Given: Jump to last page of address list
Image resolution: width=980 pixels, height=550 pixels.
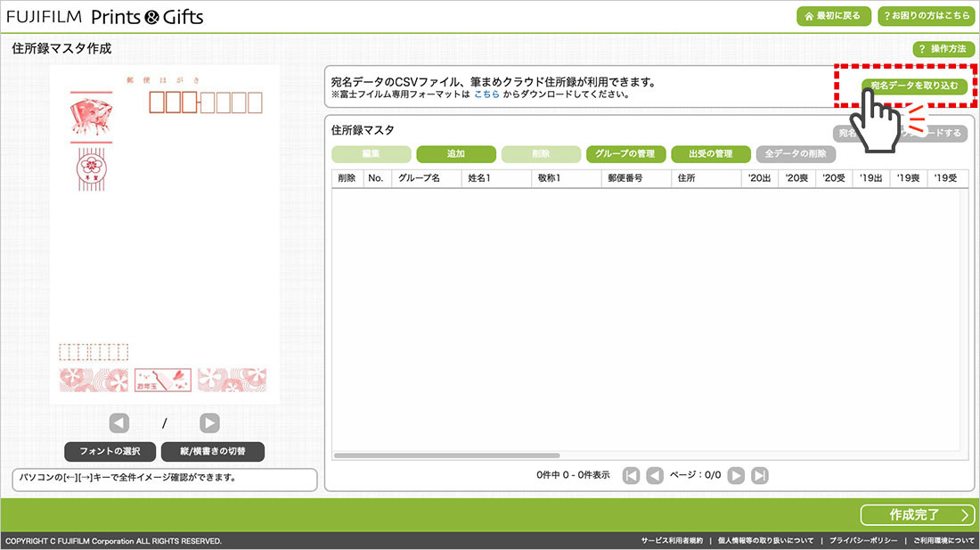Looking at the screenshot, I should [x=760, y=475].
